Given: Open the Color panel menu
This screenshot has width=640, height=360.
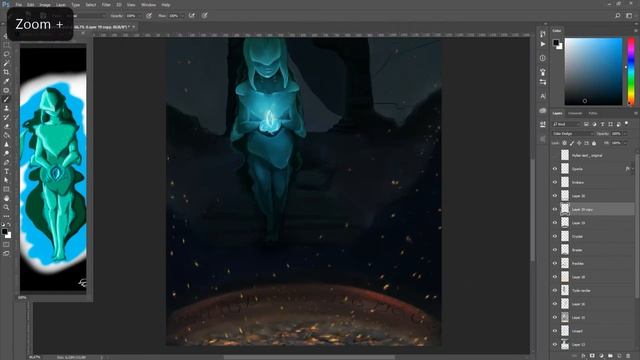Looking at the screenshot, I should [x=636, y=31].
